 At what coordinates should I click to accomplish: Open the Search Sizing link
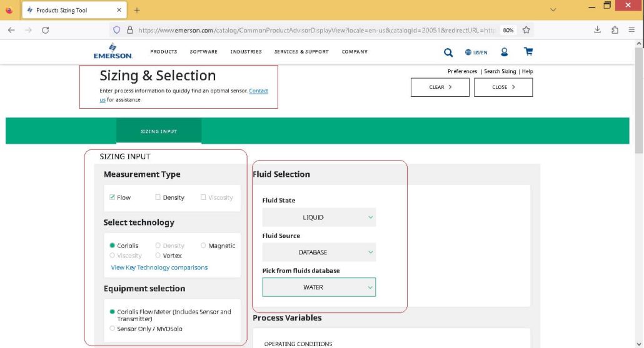coord(500,71)
